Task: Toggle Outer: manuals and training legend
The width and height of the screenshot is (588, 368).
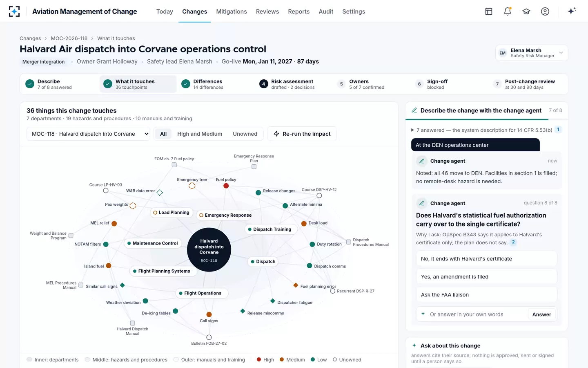Action: [x=209, y=360]
